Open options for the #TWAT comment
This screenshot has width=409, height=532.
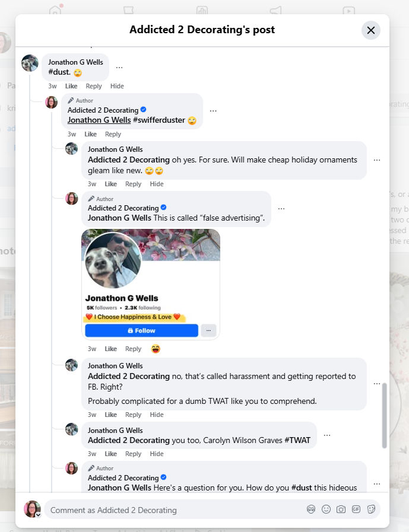point(327,435)
